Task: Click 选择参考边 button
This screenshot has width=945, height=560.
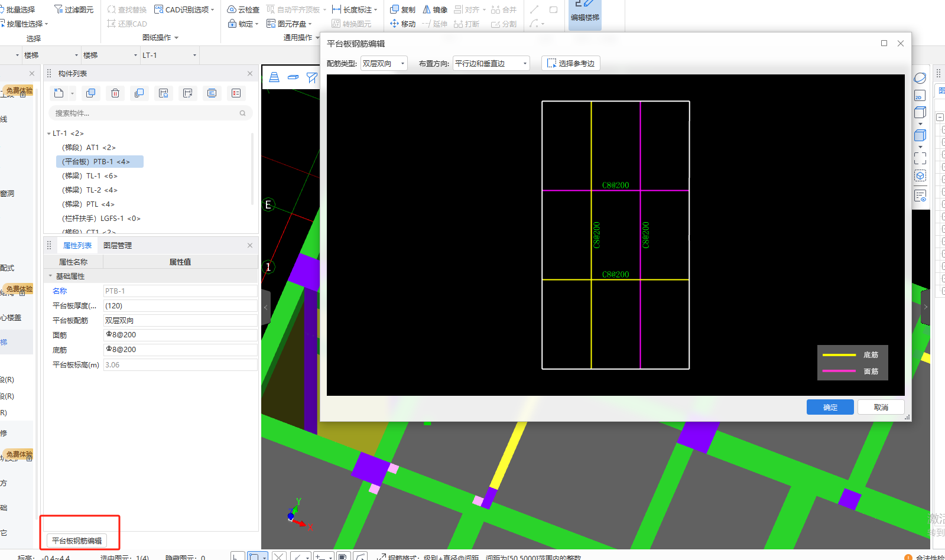Action: tap(571, 63)
